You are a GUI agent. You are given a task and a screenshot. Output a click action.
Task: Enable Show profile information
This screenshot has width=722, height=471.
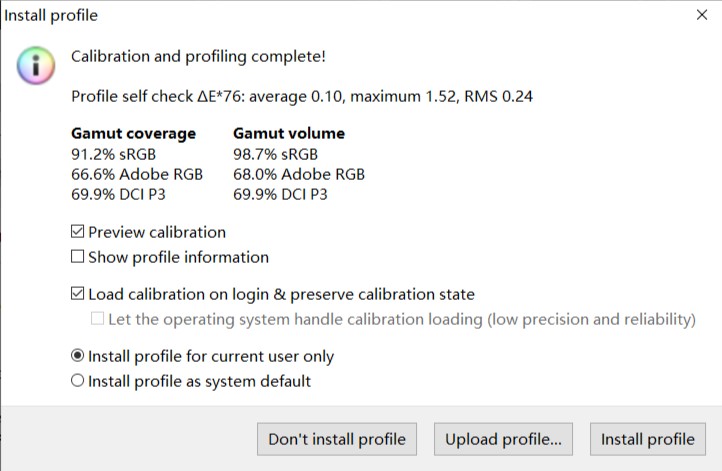click(x=78, y=257)
